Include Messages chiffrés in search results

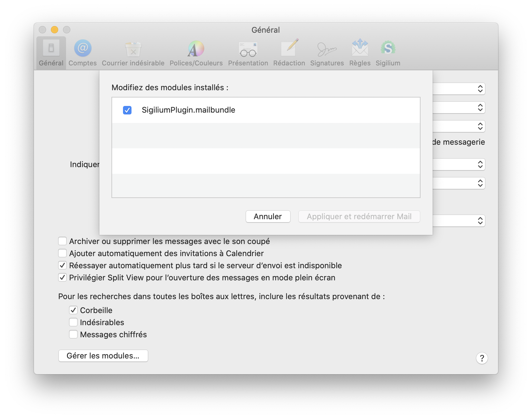[x=73, y=334]
